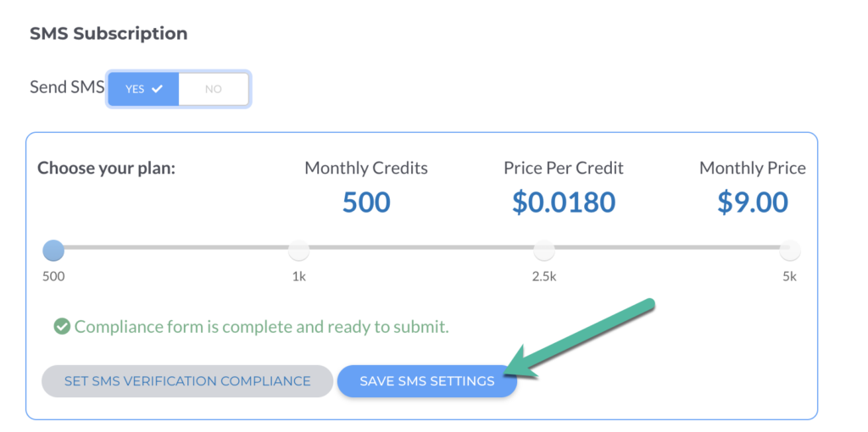Click the SMS Subscription heading
The image size is (868, 432).
pos(108,34)
